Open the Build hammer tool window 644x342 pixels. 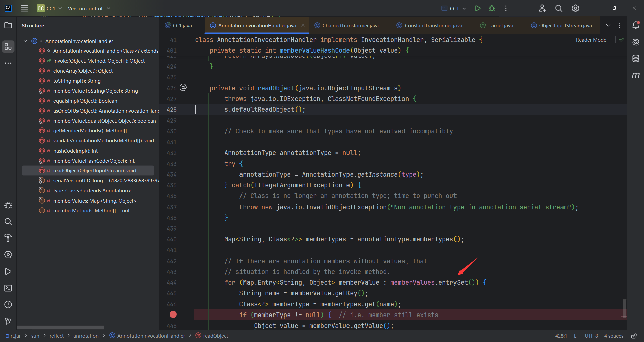[x=8, y=238]
